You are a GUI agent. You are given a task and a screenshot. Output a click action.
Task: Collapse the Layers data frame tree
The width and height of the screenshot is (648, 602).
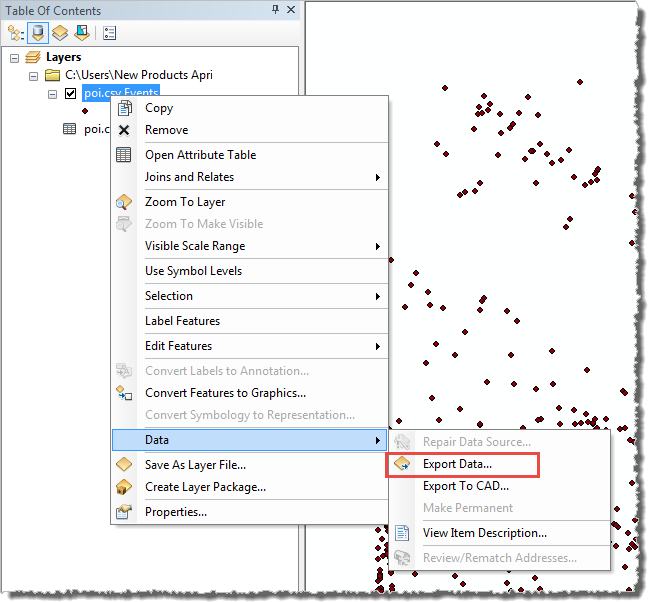coord(15,58)
